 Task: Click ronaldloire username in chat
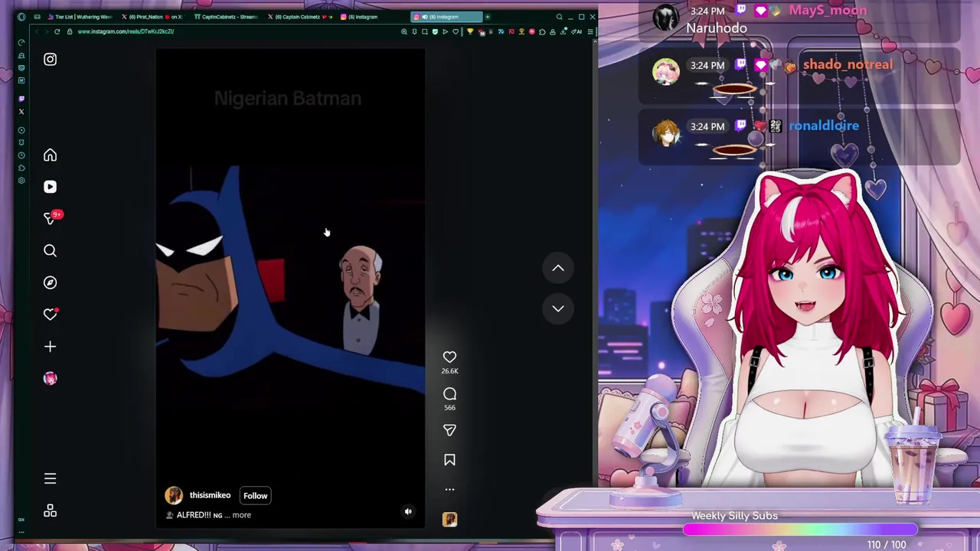pos(824,126)
